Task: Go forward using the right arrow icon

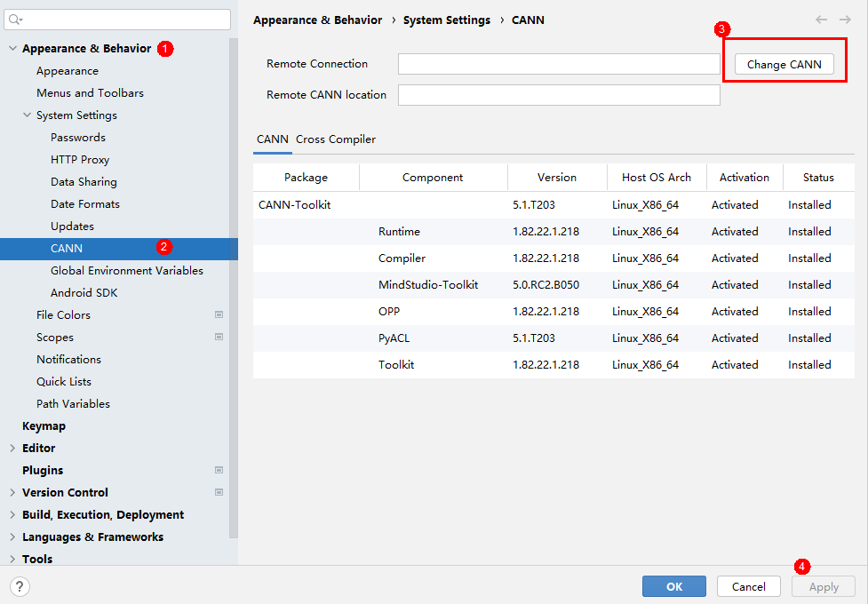Action: (x=845, y=20)
